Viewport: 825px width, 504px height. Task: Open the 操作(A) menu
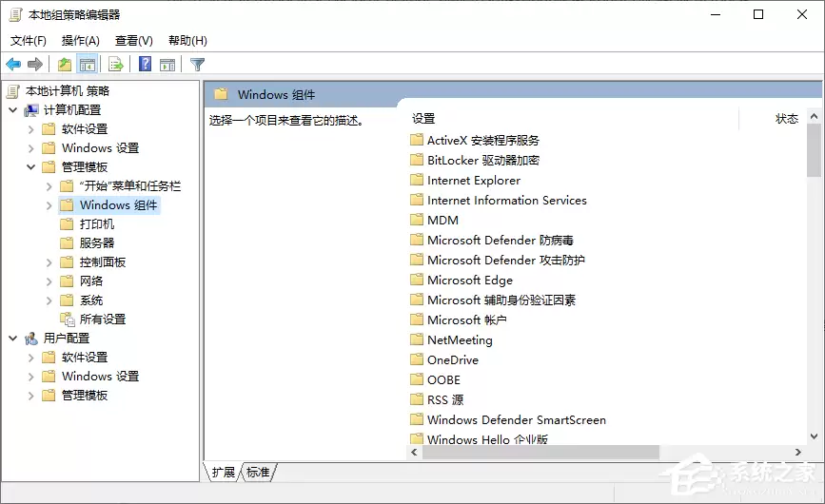[81, 41]
